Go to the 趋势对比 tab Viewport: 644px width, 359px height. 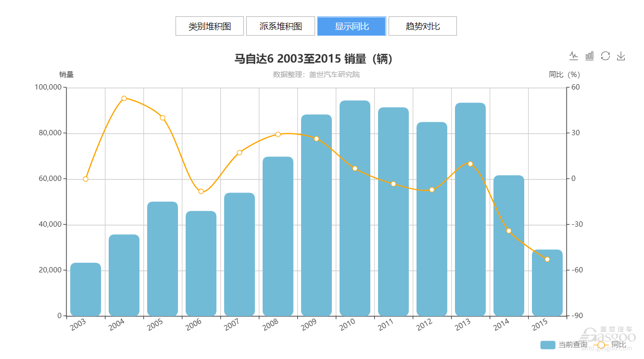pos(423,26)
